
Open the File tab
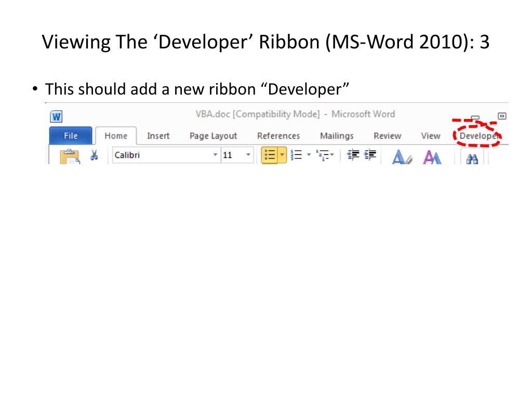point(71,136)
